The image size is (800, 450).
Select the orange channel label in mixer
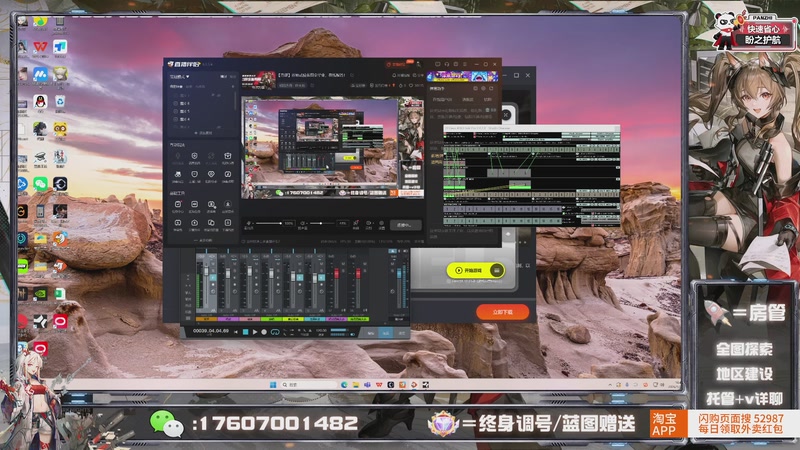point(207,319)
